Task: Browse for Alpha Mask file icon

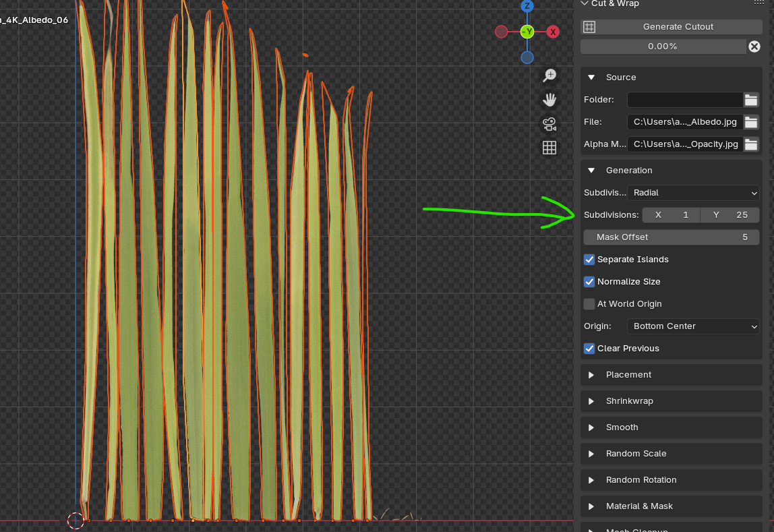Action: coord(751,144)
